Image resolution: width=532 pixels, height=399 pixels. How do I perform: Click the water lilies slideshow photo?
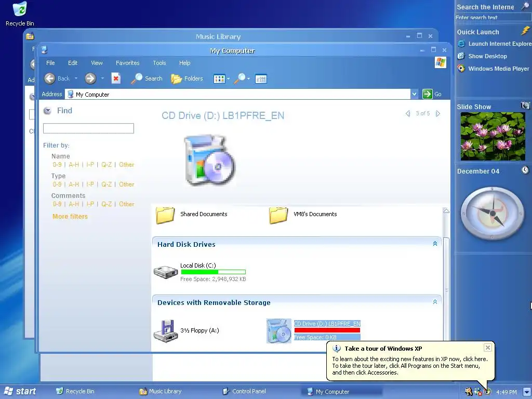click(x=493, y=136)
